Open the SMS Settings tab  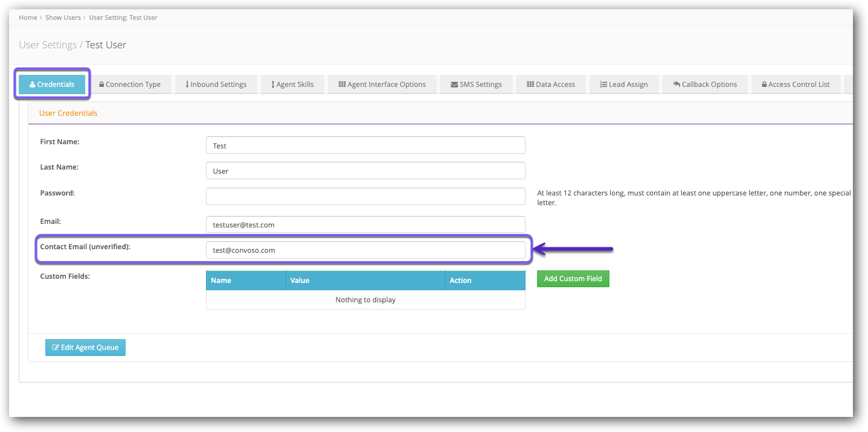(477, 84)
